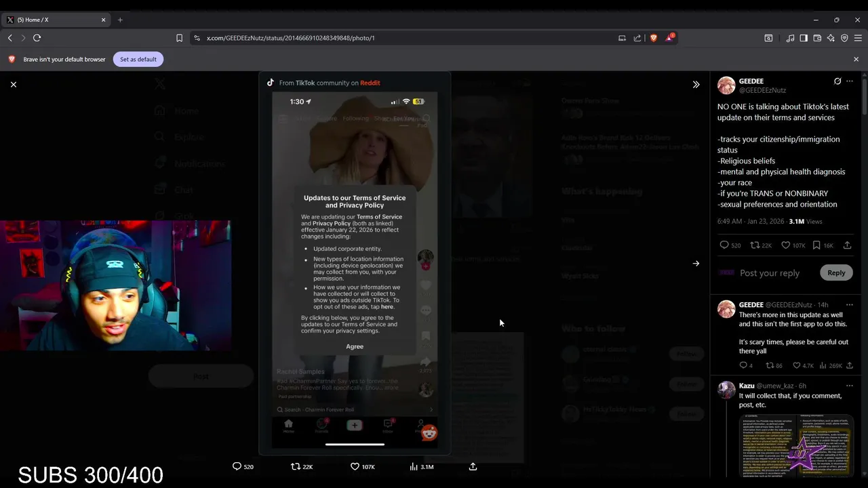Click GEEDEE name on 14h reply
Image resolution: width=868 pixels, height=488 pixels.
(751, 305)
